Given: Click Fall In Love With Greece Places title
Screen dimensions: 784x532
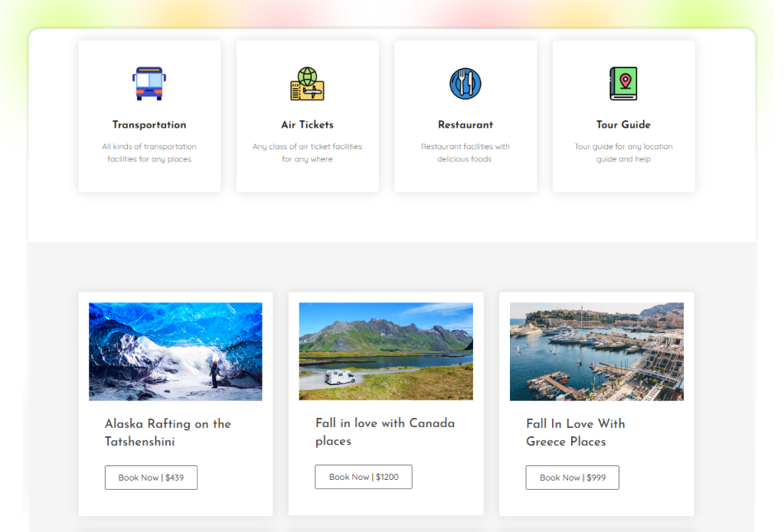Looking at the screenshot, I should [575, 432].
